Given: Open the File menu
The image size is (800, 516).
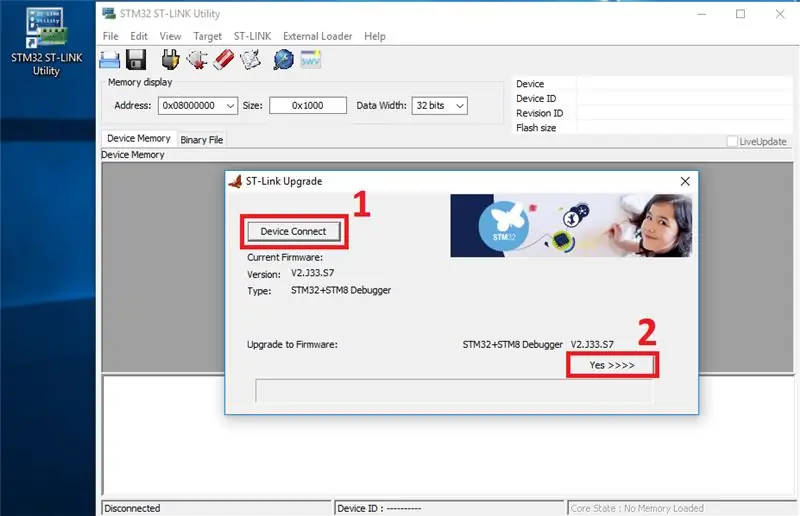Looking at the screenshot, I should coord(110,36).
